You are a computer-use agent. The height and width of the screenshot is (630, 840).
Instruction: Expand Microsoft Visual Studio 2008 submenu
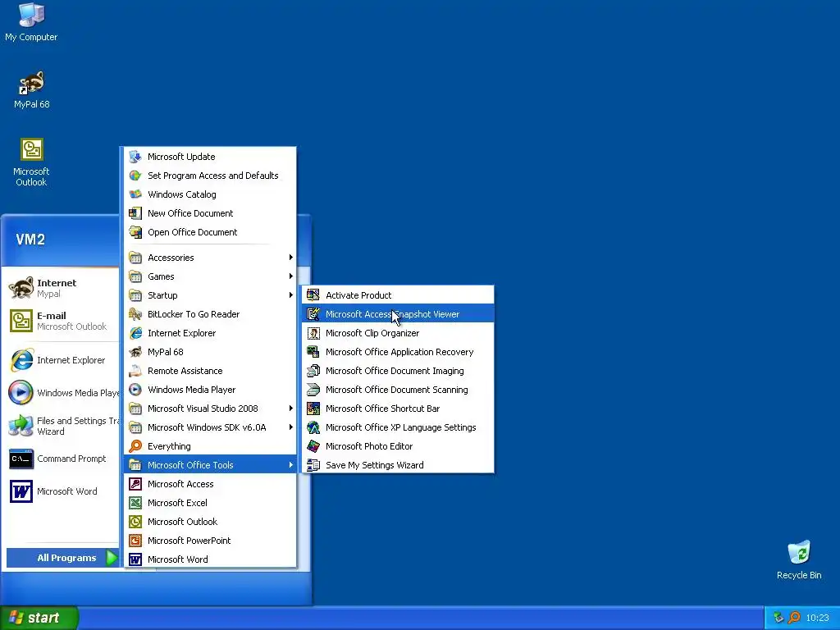[210, 409]
